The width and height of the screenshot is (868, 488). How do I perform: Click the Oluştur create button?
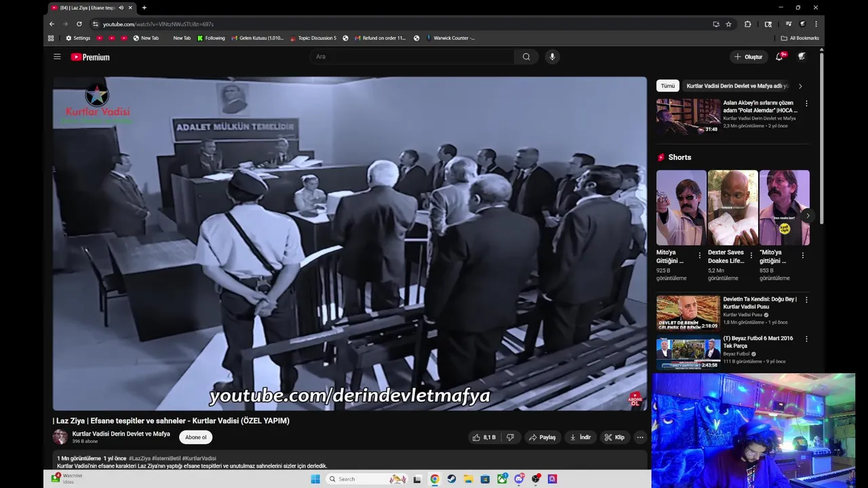[749, 57]
